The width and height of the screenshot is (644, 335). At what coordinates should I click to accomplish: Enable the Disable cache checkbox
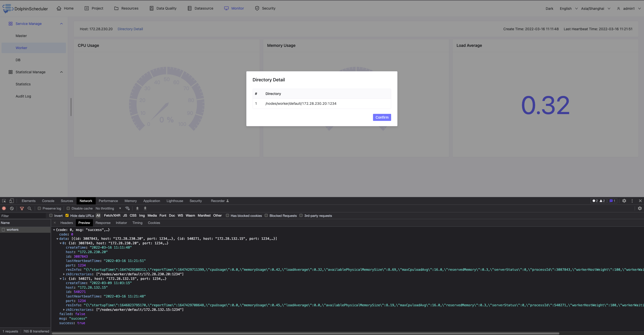coord(69,208)
